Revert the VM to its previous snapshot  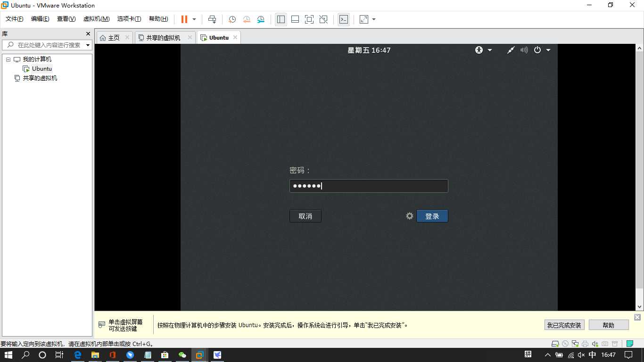pos(247,19)
